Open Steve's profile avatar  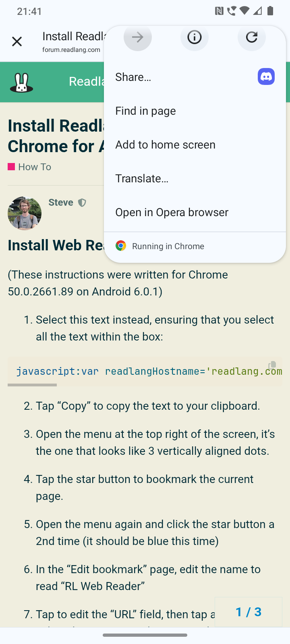click(25, 213)
